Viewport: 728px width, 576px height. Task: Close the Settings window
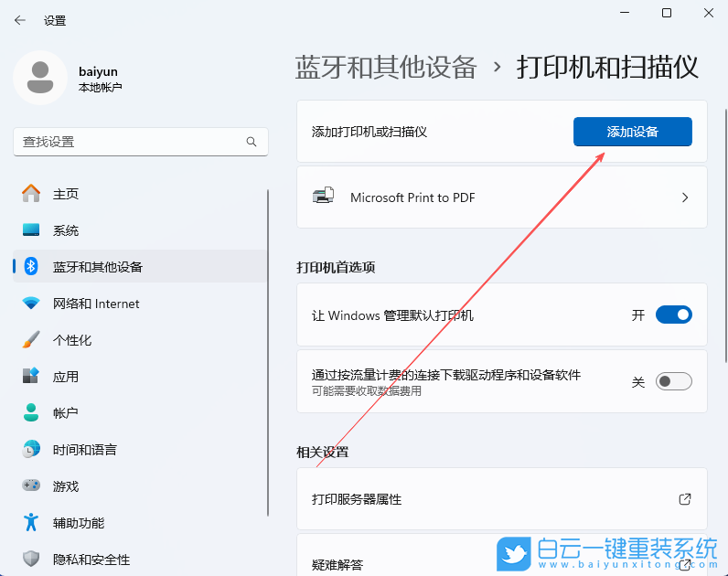click(709, 13)
